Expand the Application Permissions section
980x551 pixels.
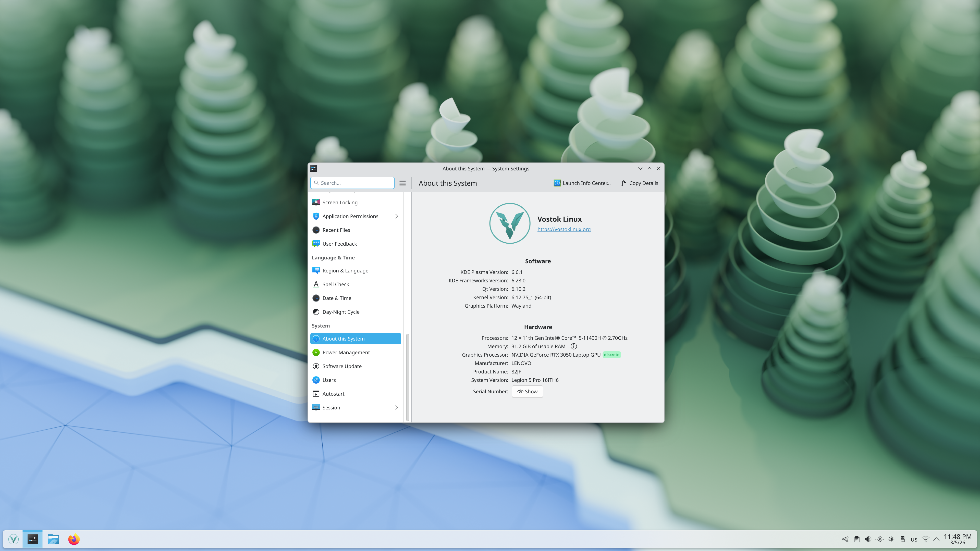pos(396,216)
